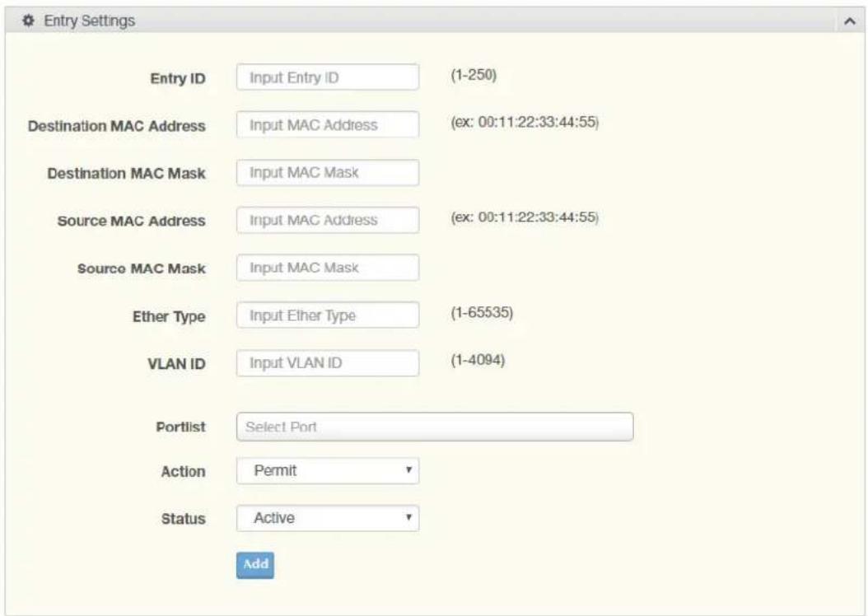Click the Source MAC Address label
This screenshot has width=868, height=616.
(x=131, y=221)
